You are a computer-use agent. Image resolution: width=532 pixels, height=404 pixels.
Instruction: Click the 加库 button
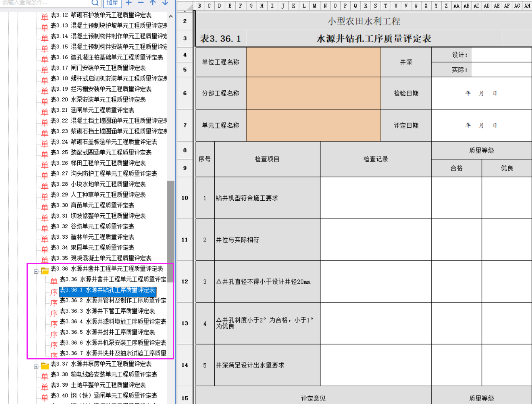click(x=112, y=3)
